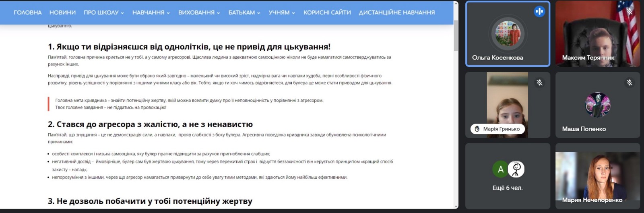Click Маша Попенко's round avatar picture
This screenshot has height=213, width=644.
[598, 105]
